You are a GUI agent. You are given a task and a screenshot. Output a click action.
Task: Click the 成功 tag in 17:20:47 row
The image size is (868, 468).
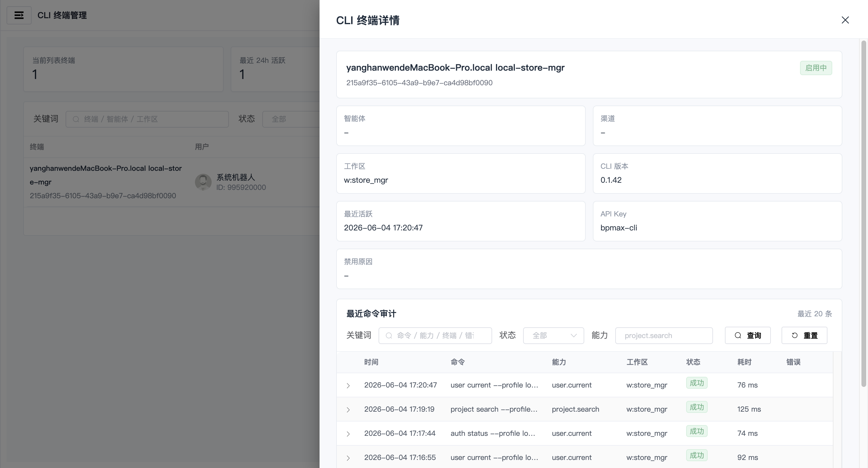[697, 383]
